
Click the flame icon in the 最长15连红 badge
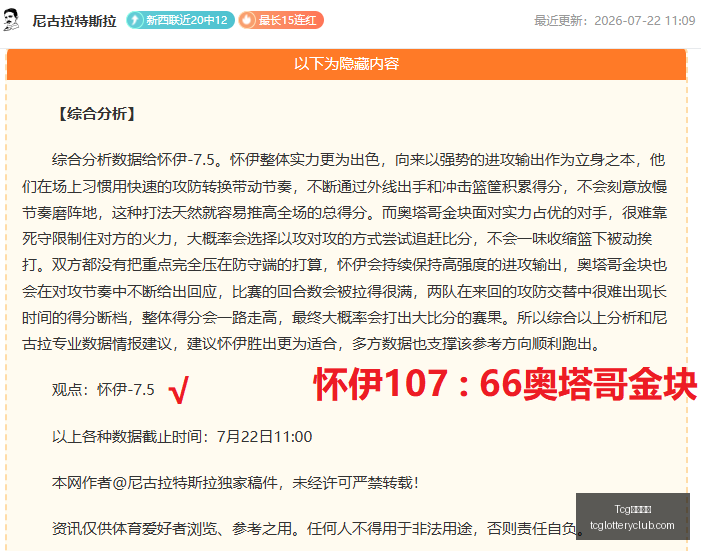(x=247, y=20)
